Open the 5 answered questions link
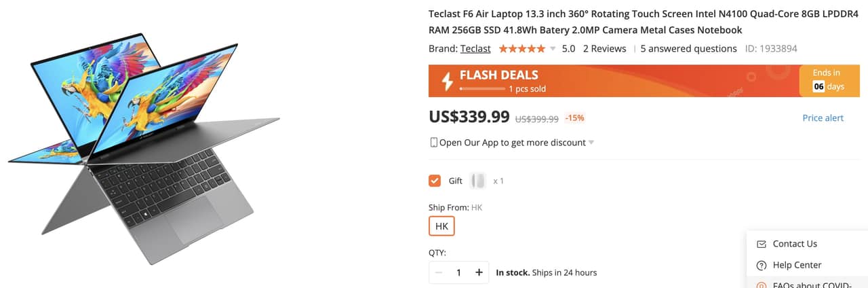 pyautogui.click(x=688, y=49)
